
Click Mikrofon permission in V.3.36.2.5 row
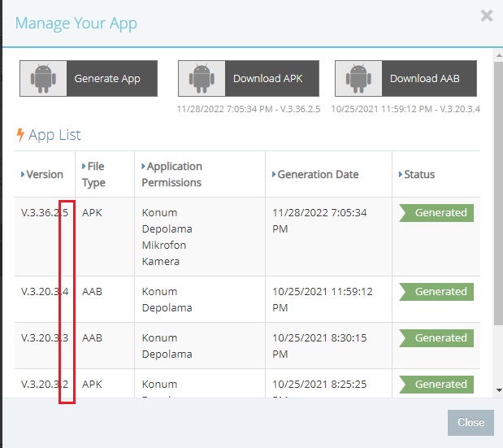pos(164,246)
